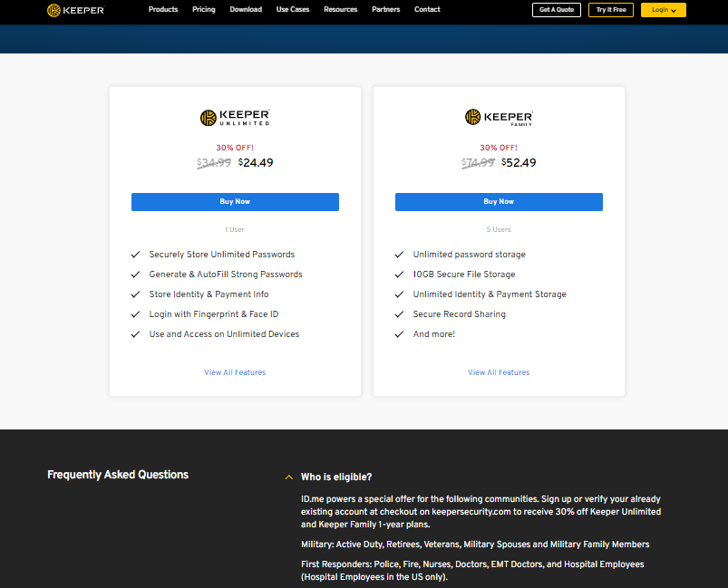Click the $52.49 discounted price
The image size is (728, 588).
519,162
